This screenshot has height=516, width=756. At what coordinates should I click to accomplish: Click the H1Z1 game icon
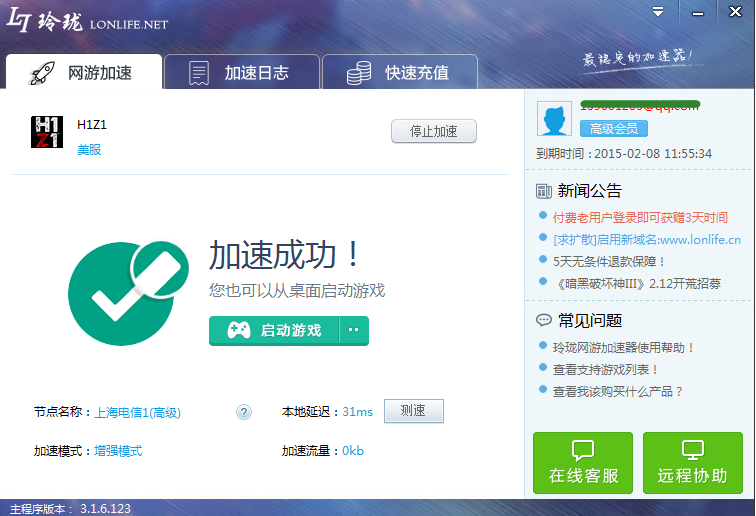click(47, 132)
